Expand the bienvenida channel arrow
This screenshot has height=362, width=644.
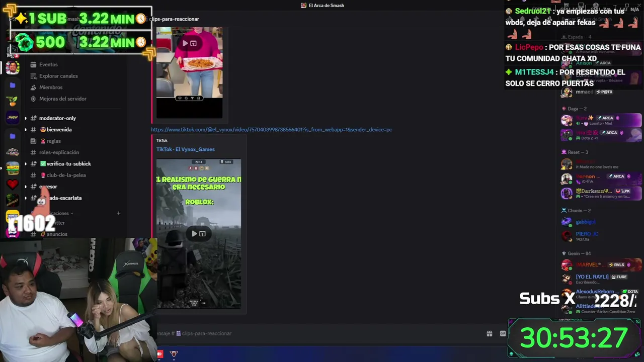[25, 130]
